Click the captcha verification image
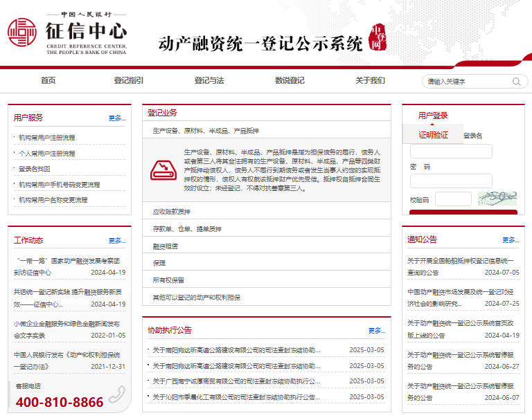The height and width of the screenshot is (420, 532). (x=497, y=199)
